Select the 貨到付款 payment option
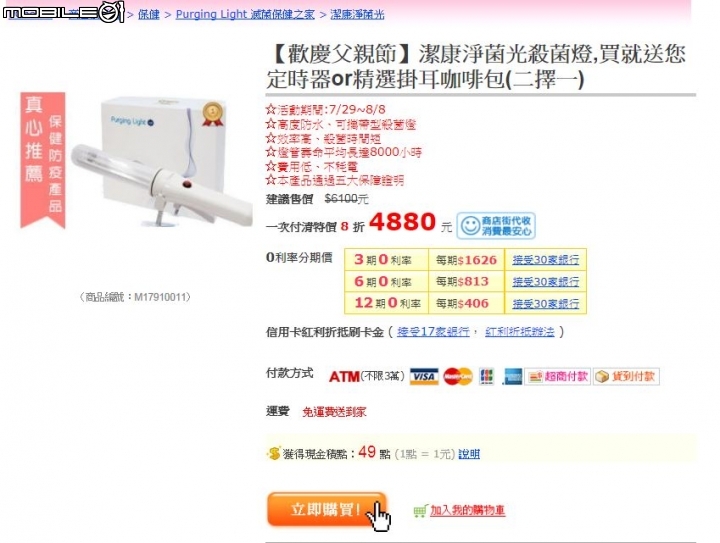The height and width of the screenshot is (543, 720). (626, 376)
